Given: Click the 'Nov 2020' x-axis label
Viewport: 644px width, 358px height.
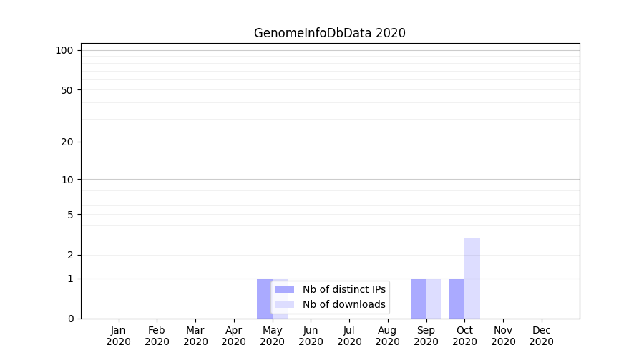Looking at the screenshot, I should [503, 336].
